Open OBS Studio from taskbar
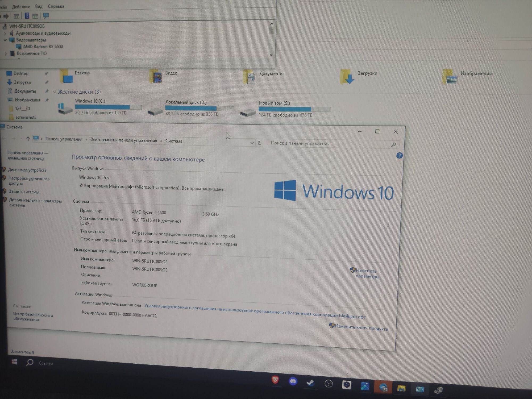Viewport: 532px width, 399px height. pyautogui.click(x=329, y=384)
